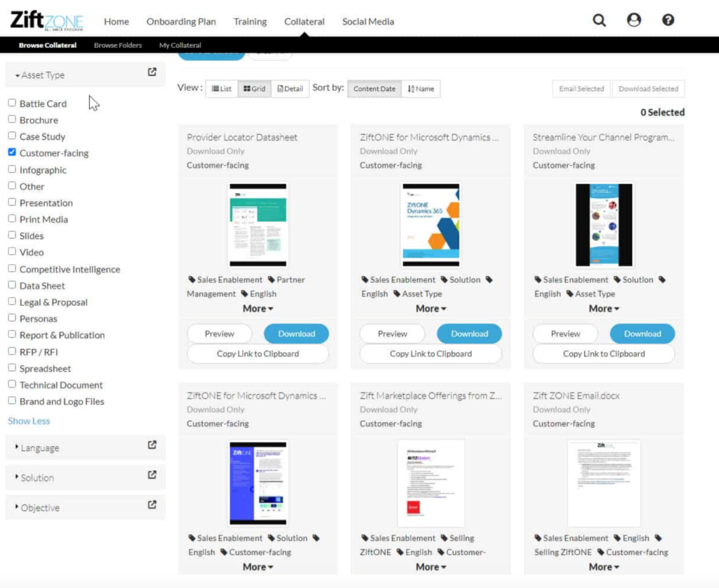Viewport: 719px width, 588px height.
Task: Click the ZiftZONE logo
Action: coord(47,20)
